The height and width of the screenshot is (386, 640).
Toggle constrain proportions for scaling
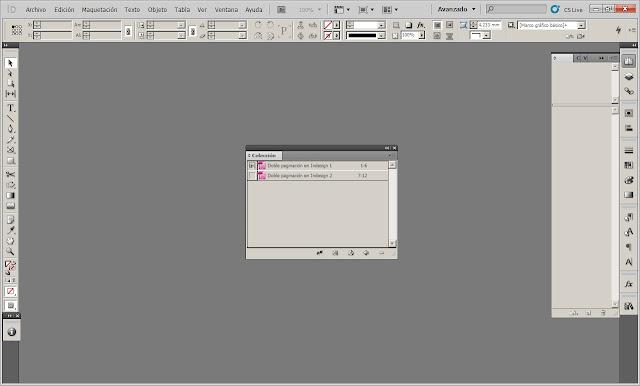coord(193,31)
